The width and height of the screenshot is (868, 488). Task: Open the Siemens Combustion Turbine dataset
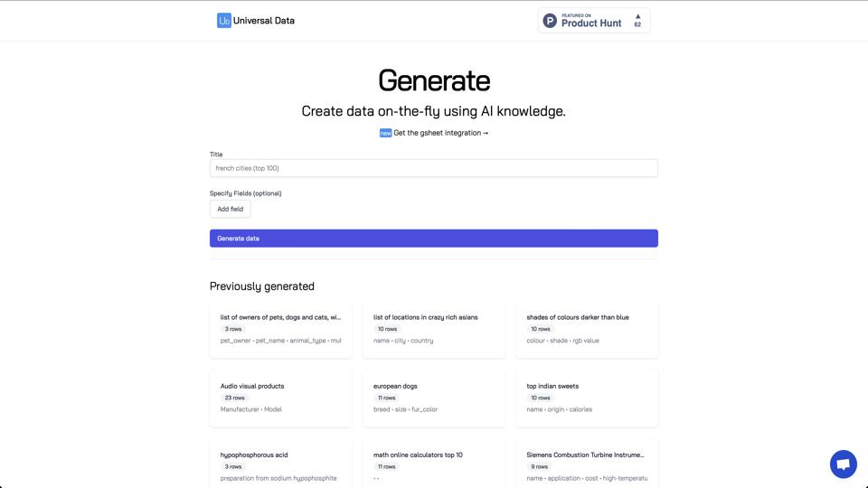(587, 465)
